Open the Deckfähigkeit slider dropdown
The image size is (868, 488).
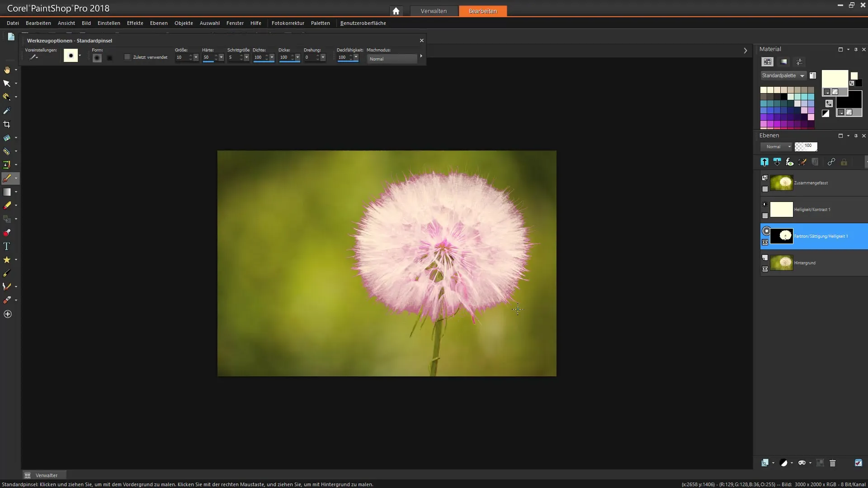[356, 57]
